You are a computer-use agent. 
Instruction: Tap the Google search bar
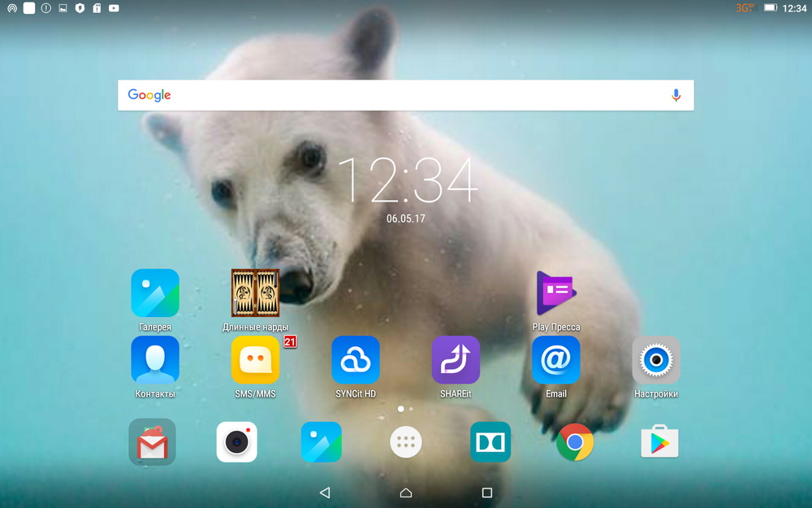390,95
